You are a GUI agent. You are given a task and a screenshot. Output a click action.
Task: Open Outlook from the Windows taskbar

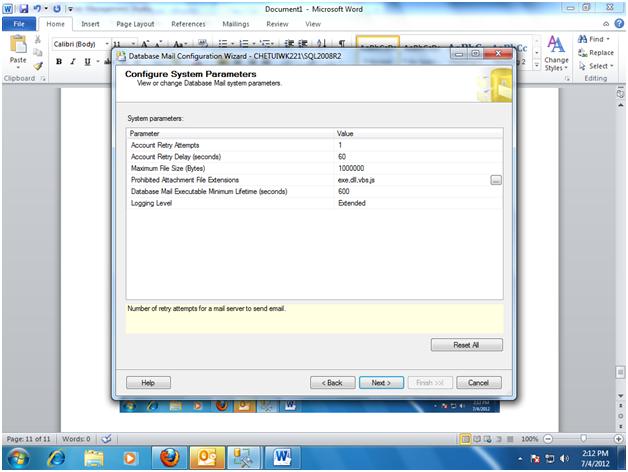pyautogui.click(x=207, y=457)
